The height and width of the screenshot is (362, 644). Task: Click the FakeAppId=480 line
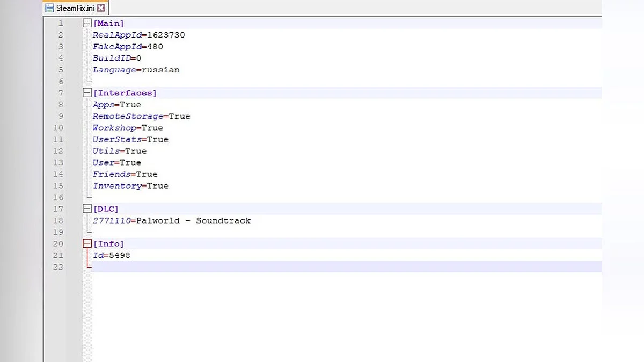coord(128,47)
